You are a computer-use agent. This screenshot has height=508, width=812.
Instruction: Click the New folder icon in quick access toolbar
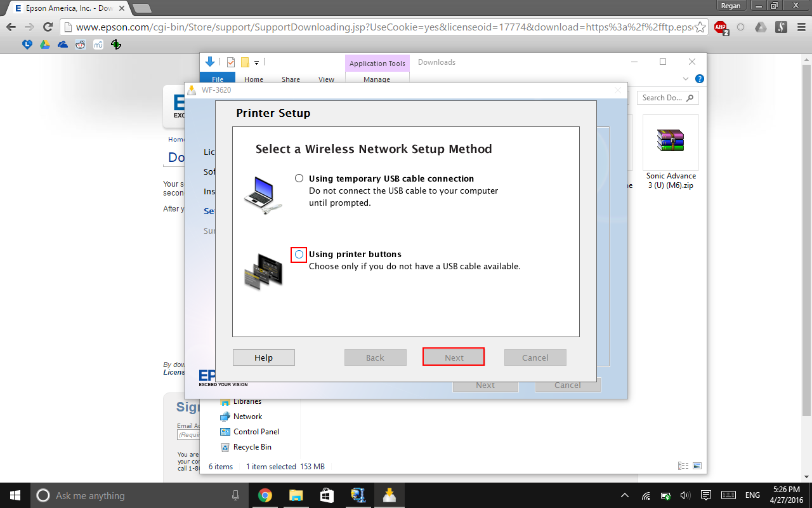245,62
